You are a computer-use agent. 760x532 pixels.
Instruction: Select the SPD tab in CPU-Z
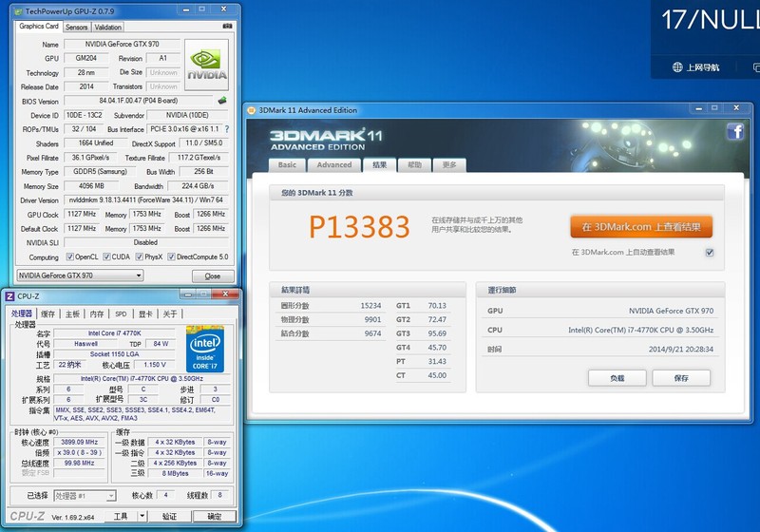coord(121,313)
